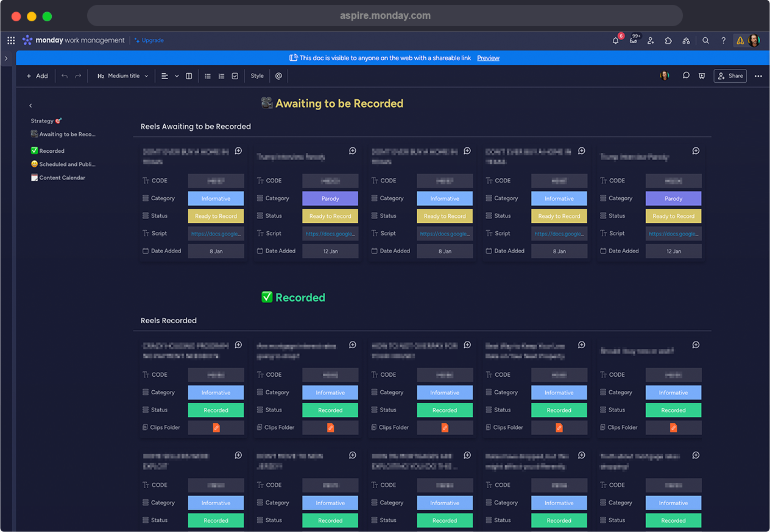770x532 pixels.
Task: Expand the text alignment dropdown arrow
Action: pos(177,76)
